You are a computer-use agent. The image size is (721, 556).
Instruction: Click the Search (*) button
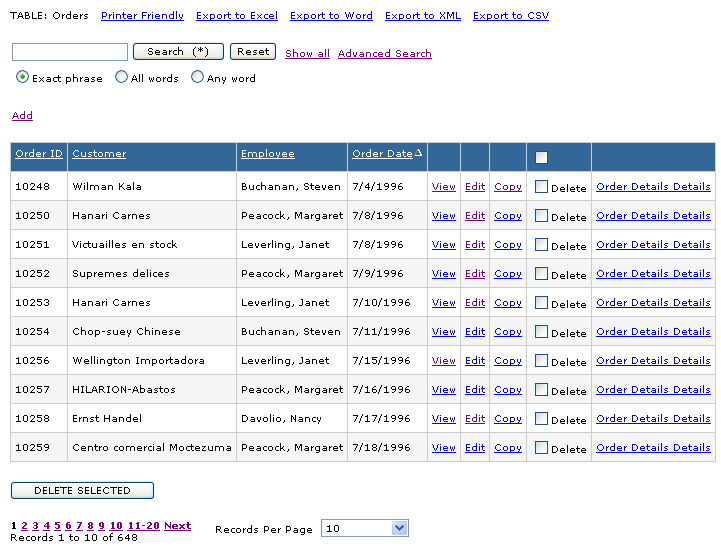tap(178, 52)
